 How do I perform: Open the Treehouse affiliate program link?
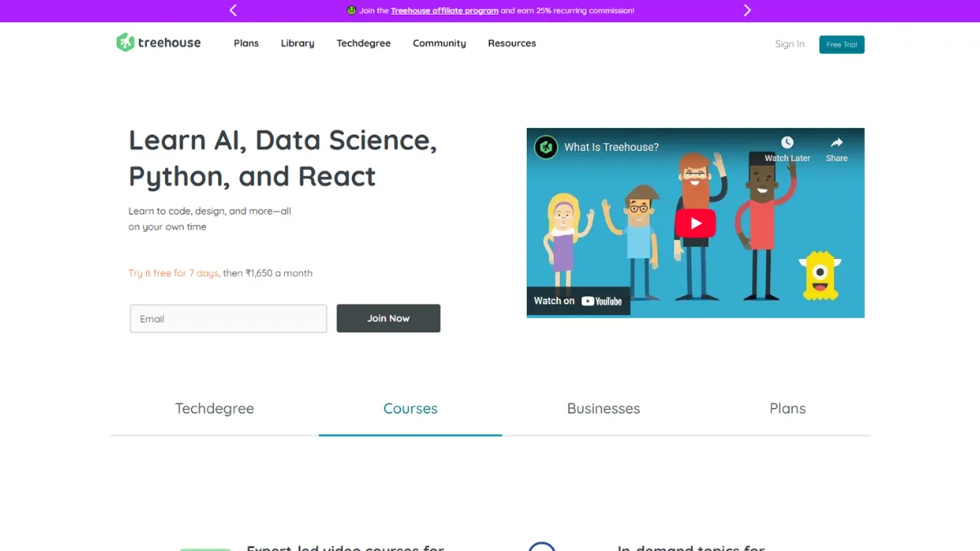(x=444, y=11)
